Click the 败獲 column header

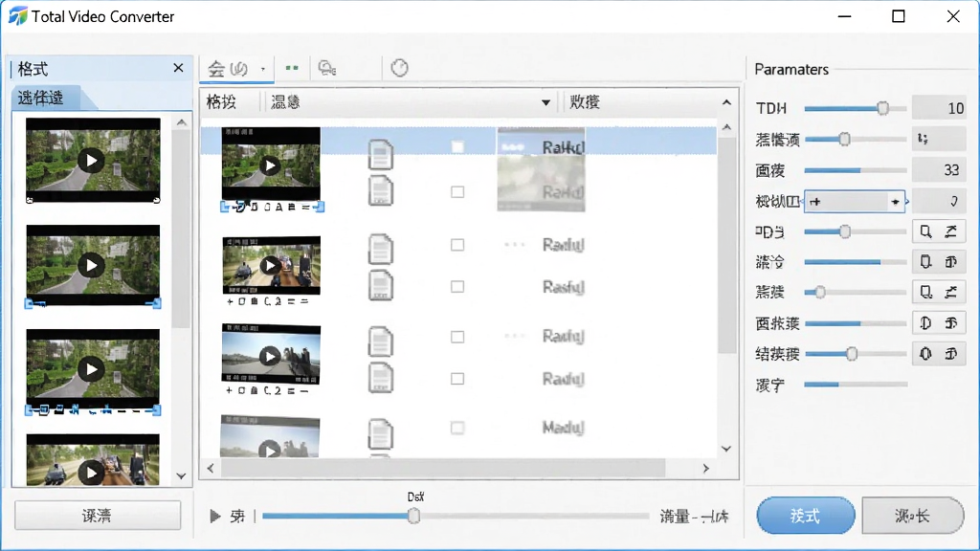585,102
